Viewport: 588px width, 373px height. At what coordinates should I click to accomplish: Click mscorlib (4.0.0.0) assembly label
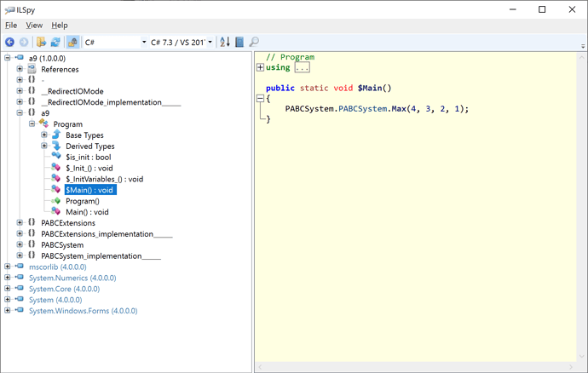[58, 267]
